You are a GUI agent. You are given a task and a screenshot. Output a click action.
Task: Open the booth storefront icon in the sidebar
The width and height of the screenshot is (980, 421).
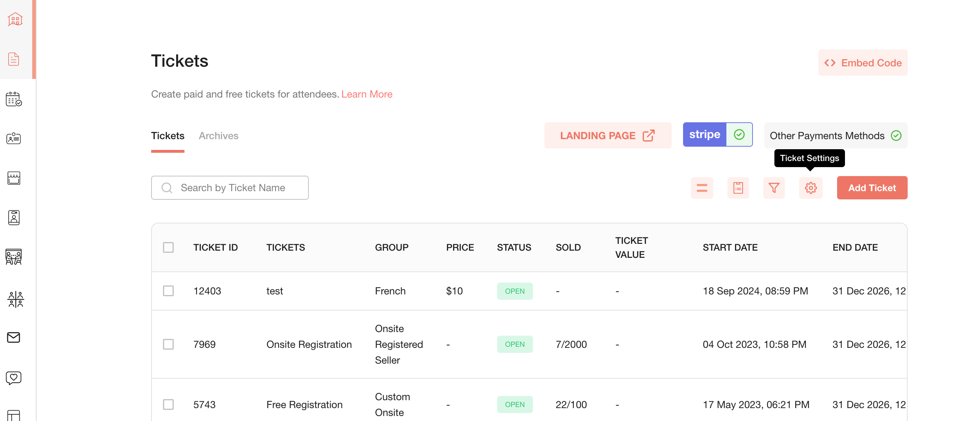[x=14, y=178]
